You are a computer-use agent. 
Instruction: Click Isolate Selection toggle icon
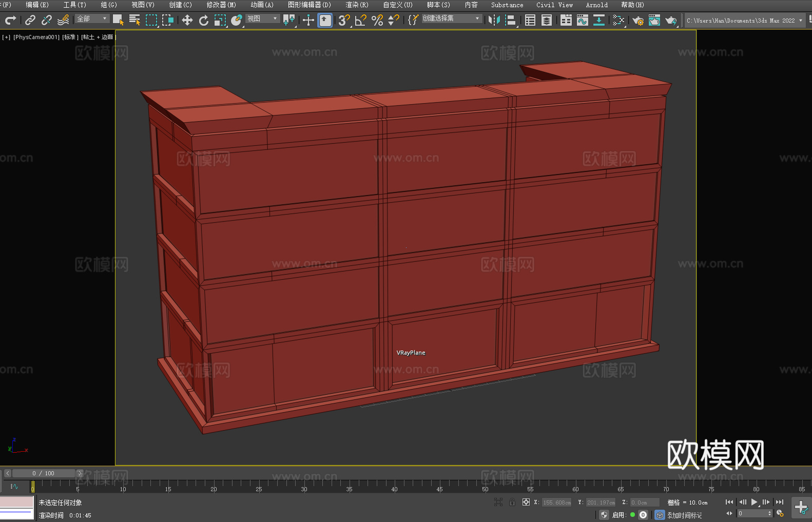(498, 502)
